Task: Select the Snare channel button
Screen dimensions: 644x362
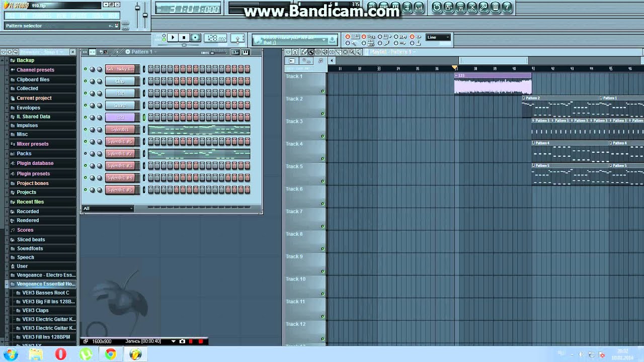Action: click(x=120, y=105)
